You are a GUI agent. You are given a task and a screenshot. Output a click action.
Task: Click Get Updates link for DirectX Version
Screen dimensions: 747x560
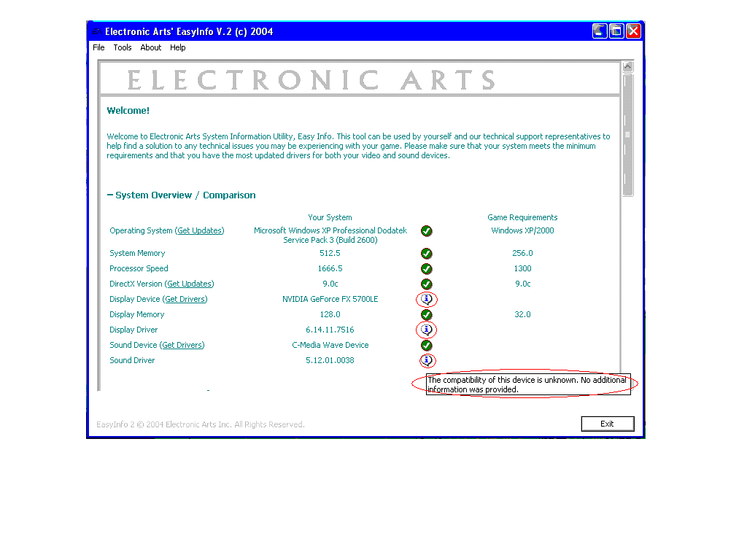(190, 284)
